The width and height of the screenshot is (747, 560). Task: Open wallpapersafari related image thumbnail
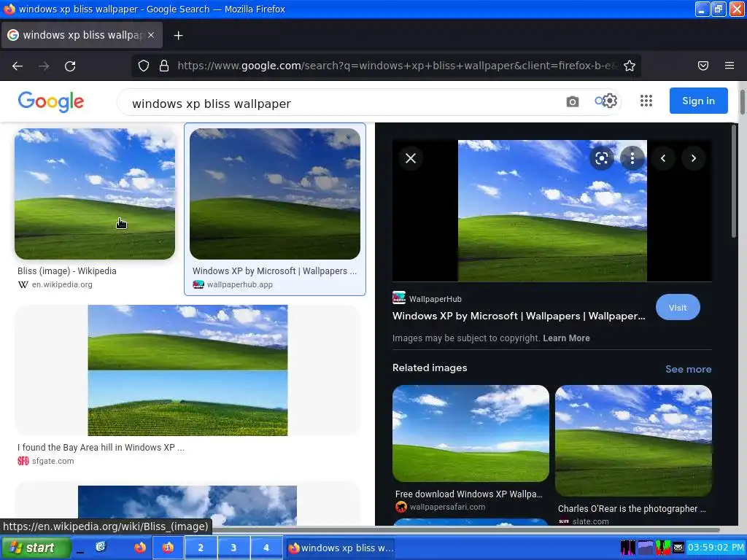471,433
